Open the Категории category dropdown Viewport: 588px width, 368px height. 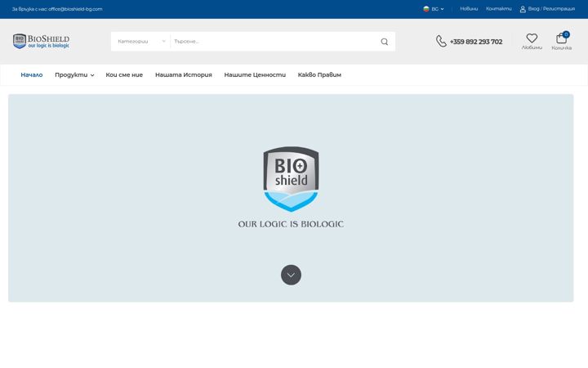pos(141,42)
